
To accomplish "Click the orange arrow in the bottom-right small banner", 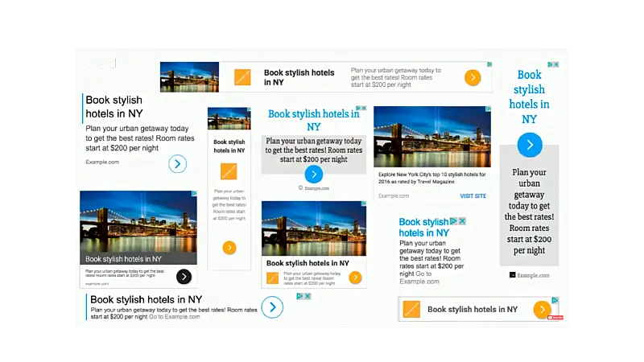I will coord(542,310).
